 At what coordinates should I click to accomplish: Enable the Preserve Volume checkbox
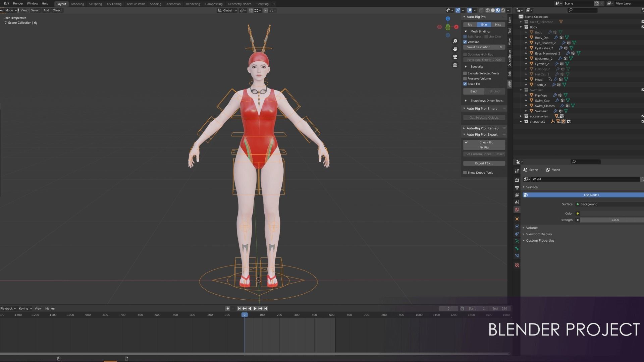click(465, 79)
